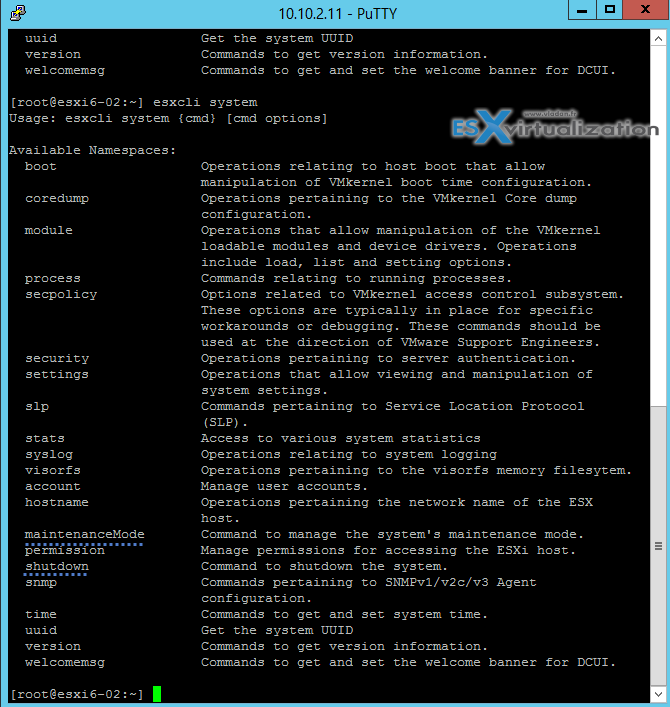This screenshot has height=707, width=670.
Task: Click the 'process' namespace name
Action: click(x=53, y=278)
